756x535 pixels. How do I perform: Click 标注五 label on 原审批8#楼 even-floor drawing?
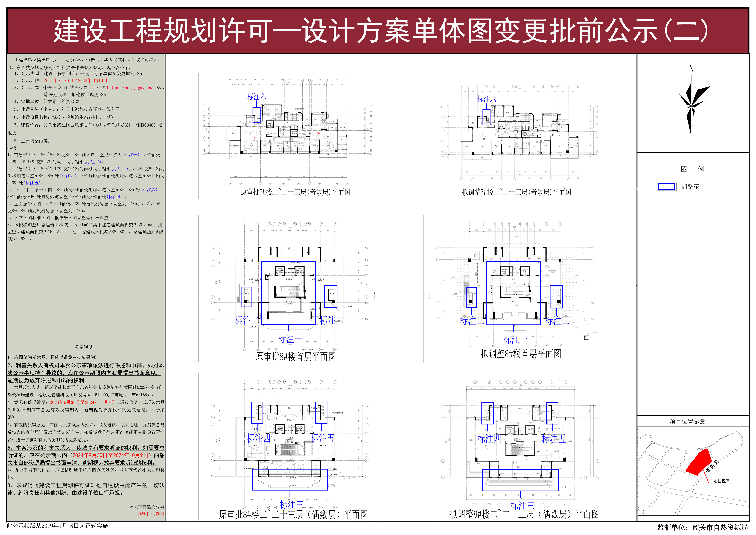(x=323, y=438)
